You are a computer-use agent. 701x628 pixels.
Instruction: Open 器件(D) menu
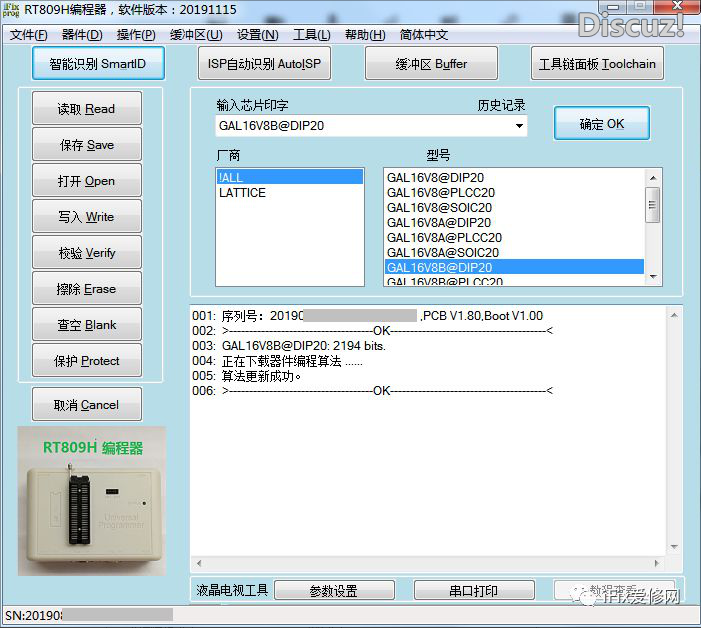tap(82, 35)
